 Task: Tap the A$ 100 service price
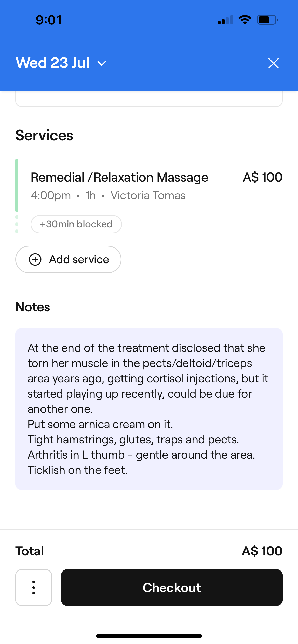pos(262,177)
